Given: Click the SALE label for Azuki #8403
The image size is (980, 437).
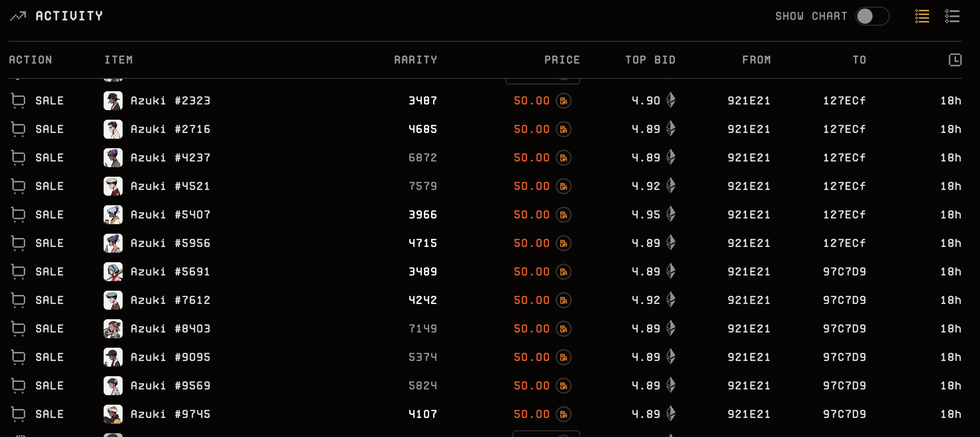Looking at the screenshot, I should pyautogui.click(x=49, y=329).
